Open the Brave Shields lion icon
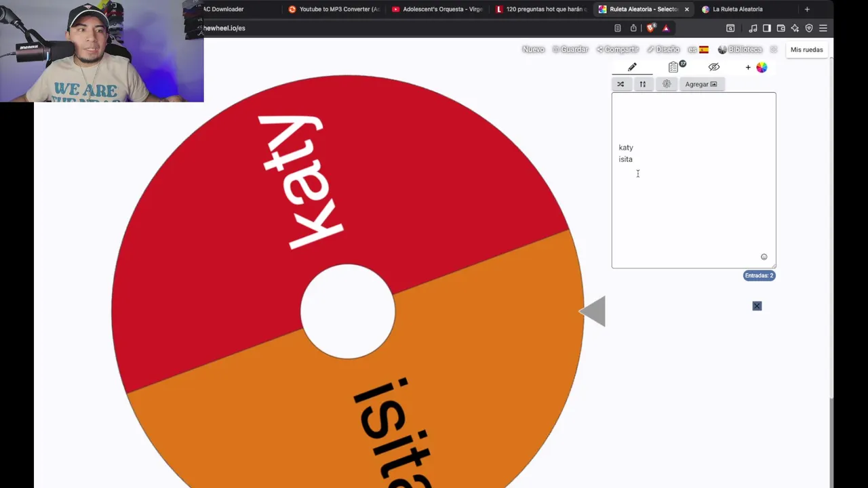Viewport: 868px width, 488px height. click(651, 28)
